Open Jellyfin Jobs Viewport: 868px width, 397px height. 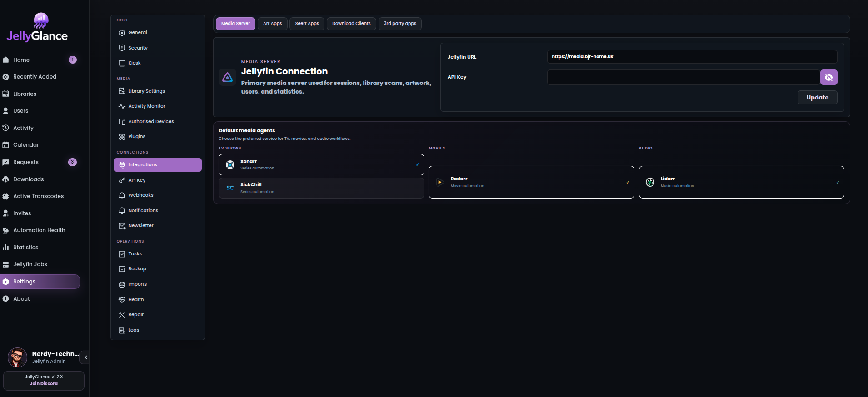point(40,264)
